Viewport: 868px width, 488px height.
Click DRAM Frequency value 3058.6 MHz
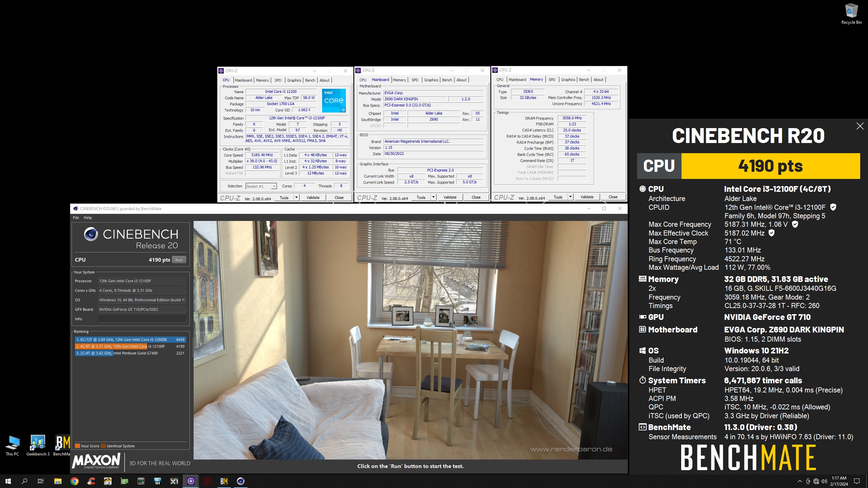pos(572,118)
